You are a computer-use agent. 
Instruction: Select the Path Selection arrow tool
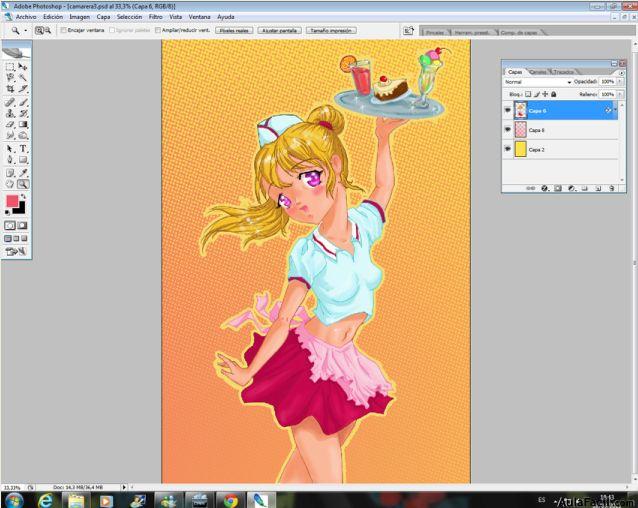tap(10, 149)
